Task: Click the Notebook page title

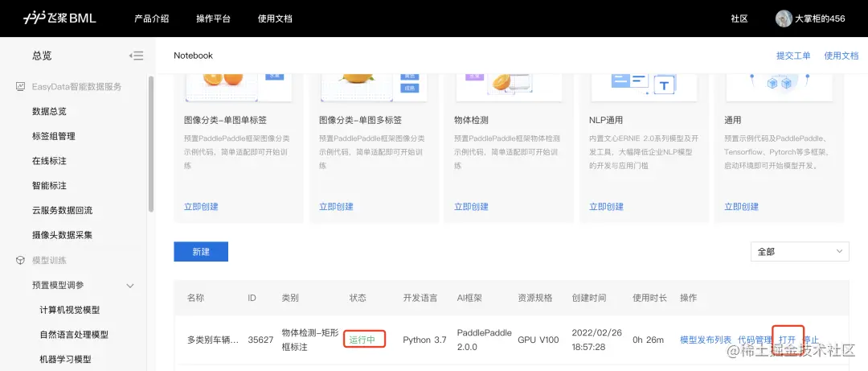Action: (193, 56)
